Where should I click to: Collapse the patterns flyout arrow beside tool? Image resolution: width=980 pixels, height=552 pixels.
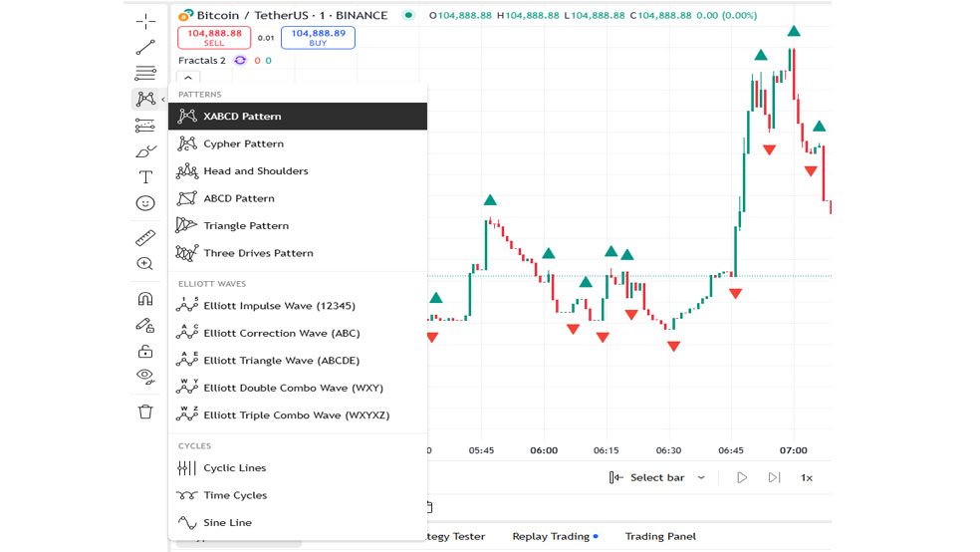coord(163,100)
